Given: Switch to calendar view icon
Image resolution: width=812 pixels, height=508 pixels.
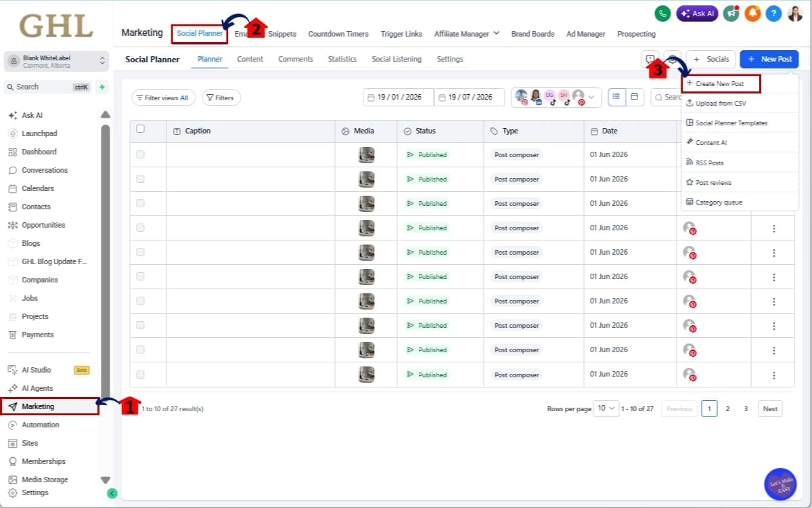Looking at the screenshot, I should pos(634,97).
